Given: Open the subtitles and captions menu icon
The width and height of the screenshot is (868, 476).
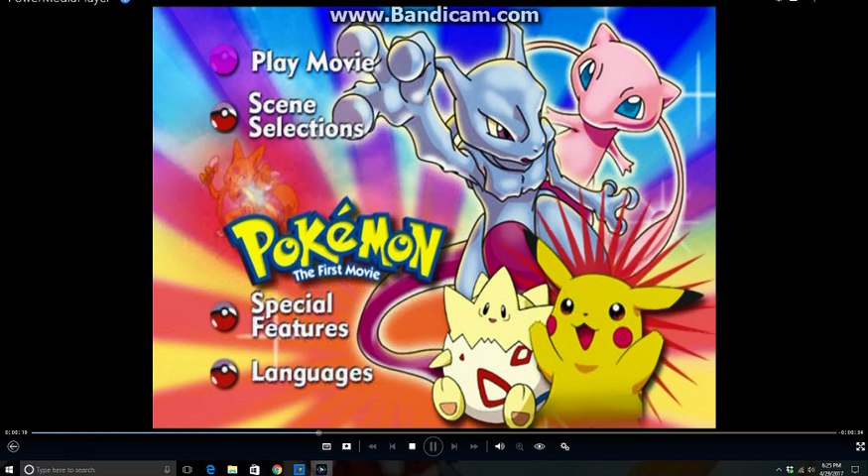Looking at the screenshot, I should tap(326, 446).
